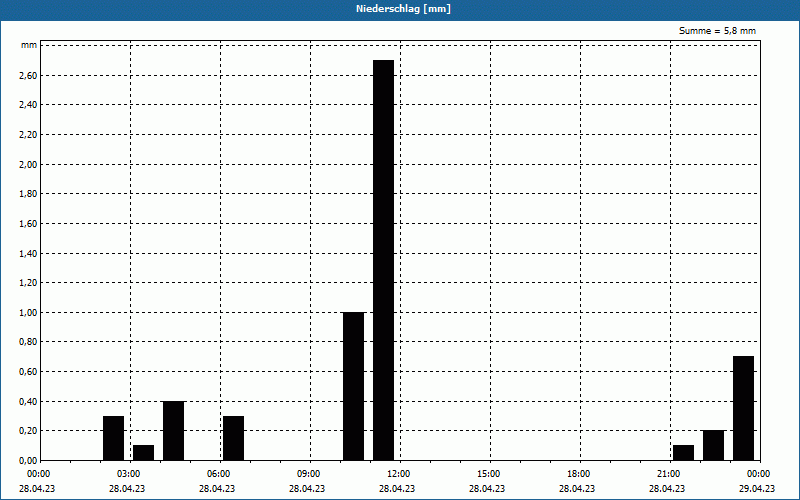Image resolution: width=800 pixels, height=500 pixels.
Task: Click the 2,00 y-axis label
Action: (28, 164)
